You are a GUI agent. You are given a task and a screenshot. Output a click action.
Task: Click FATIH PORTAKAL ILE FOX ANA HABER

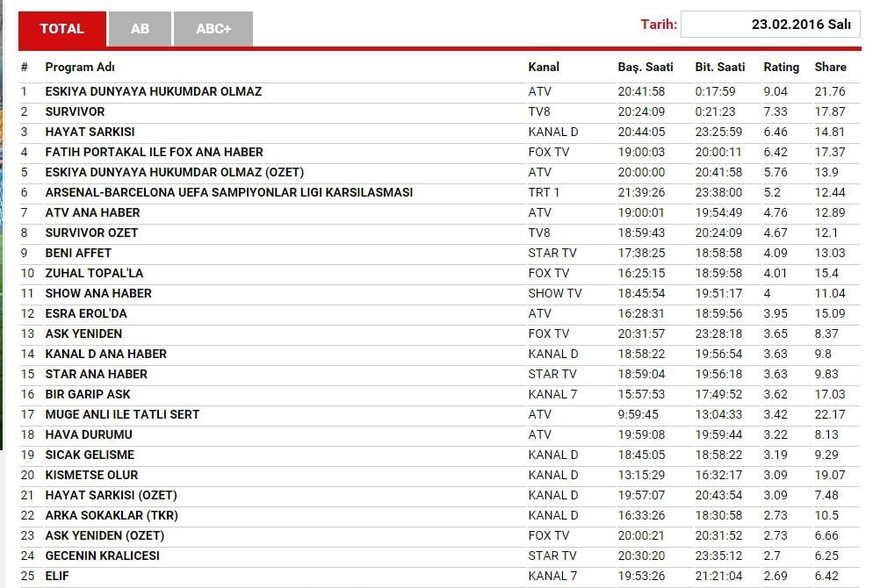(154, 152)
